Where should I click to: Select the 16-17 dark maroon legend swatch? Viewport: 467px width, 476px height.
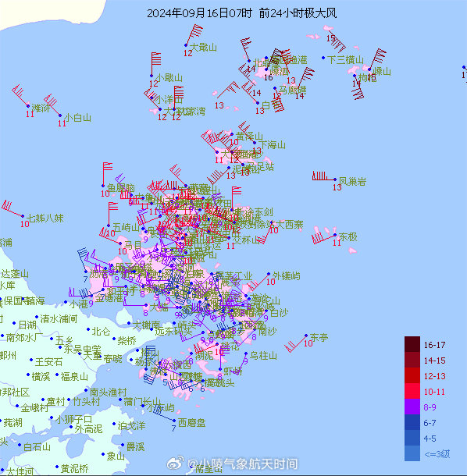(412, 344)
